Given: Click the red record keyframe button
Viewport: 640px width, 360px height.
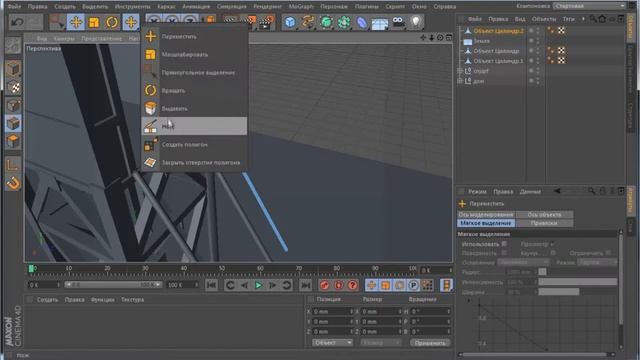Looking at the screenshot, I should tap(324, 285).
